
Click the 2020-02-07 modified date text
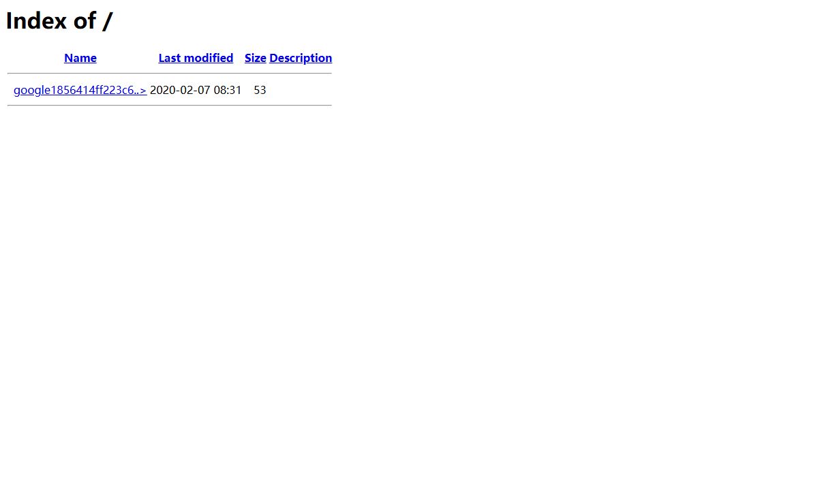180,89
